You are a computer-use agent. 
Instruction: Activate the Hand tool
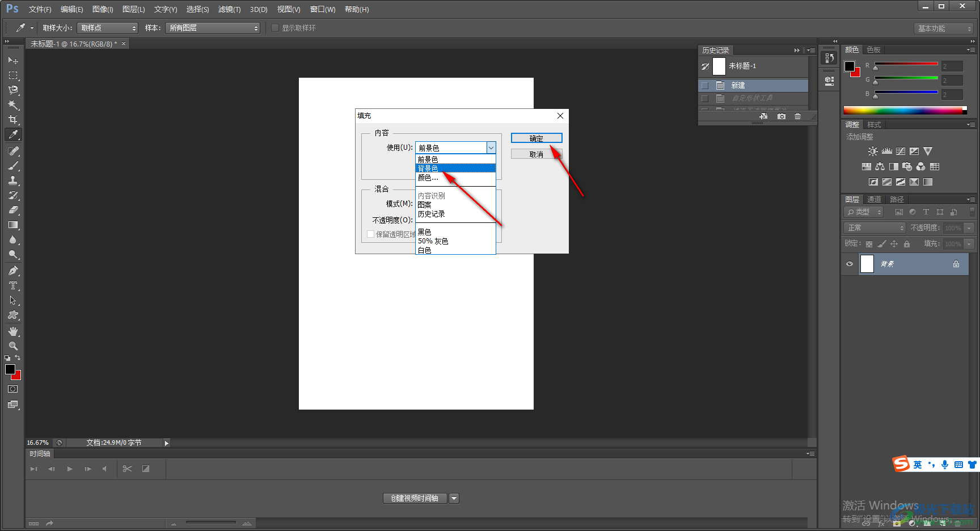[13, 331]
